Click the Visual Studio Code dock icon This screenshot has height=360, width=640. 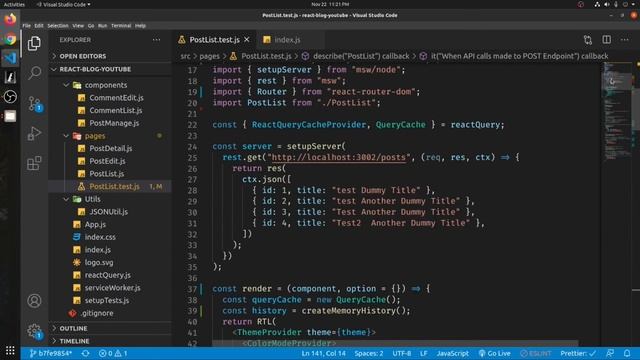point(10,58)
